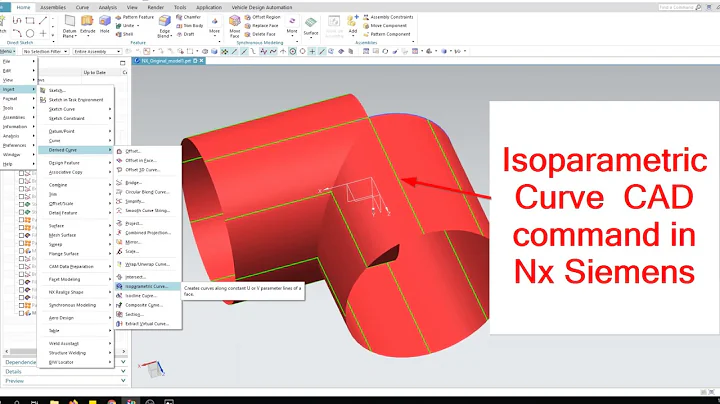Click the navigator horizontal scrollbar right arrow
The height and width of the screenshot is (404, 720).
(124, 351)
